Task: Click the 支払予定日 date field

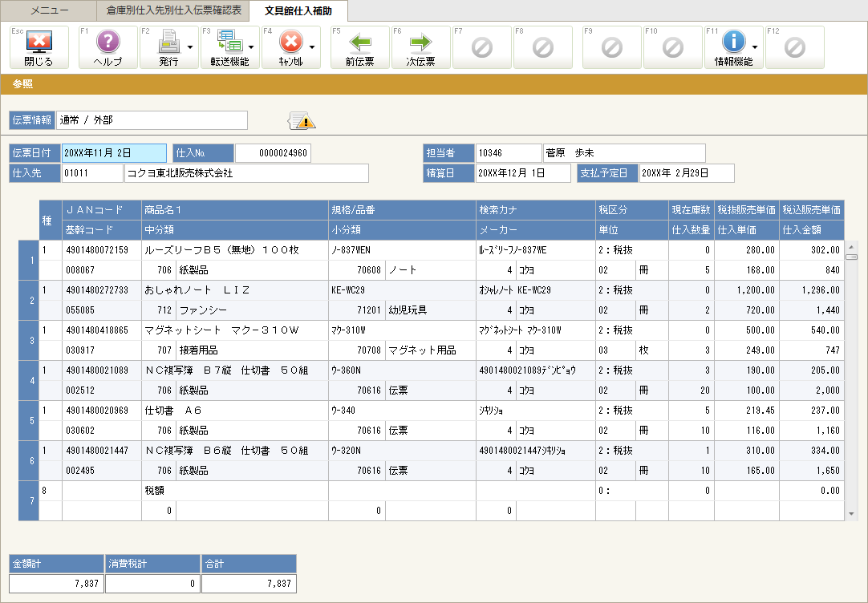Action: pyautogui.click(x=687, y=173)
